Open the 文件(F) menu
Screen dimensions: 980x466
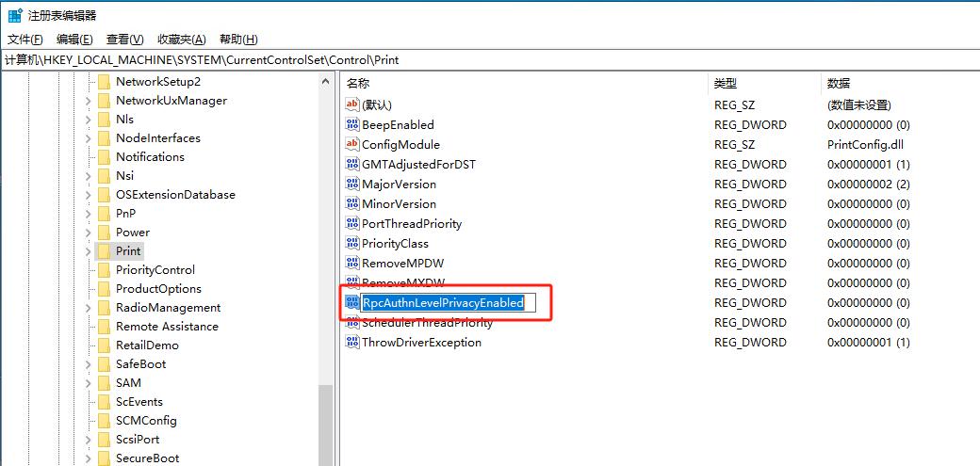pos(24,39)
